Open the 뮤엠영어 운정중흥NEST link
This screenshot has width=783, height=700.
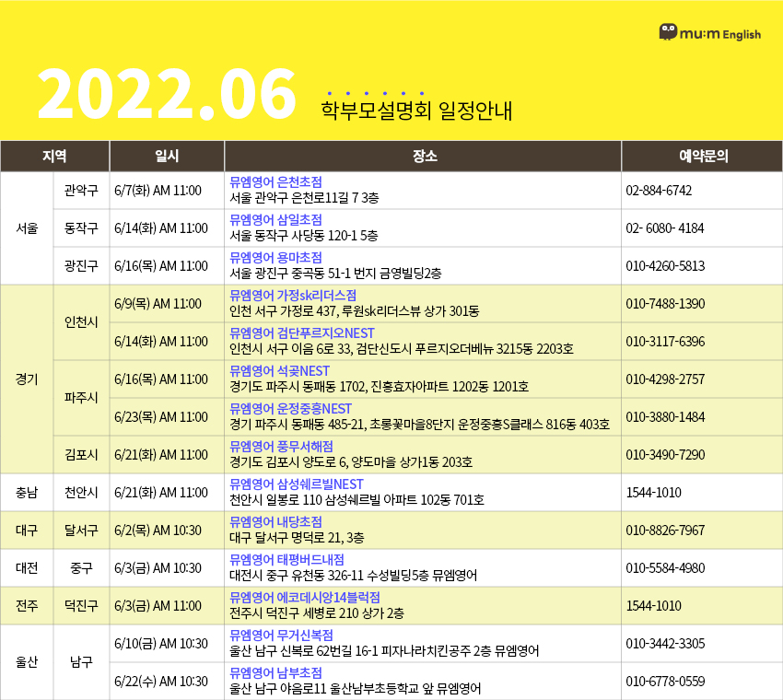tap(290, 408)
